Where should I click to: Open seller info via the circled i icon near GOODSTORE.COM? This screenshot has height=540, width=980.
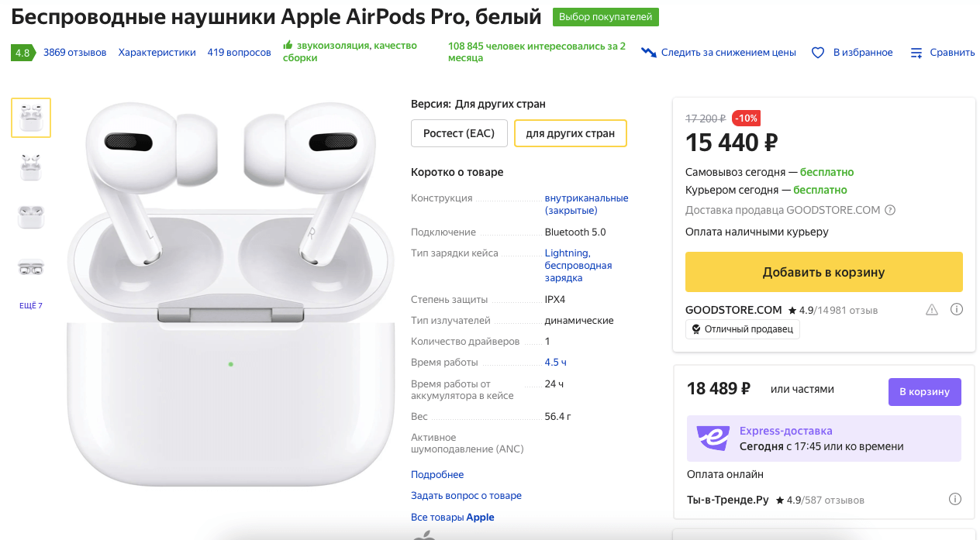pos(956,308)
